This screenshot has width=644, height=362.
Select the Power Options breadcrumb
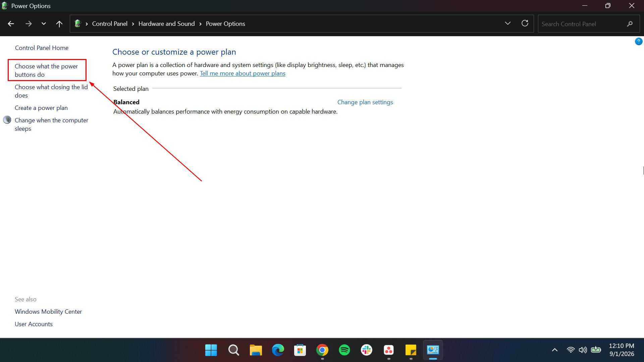click(225, 24)
